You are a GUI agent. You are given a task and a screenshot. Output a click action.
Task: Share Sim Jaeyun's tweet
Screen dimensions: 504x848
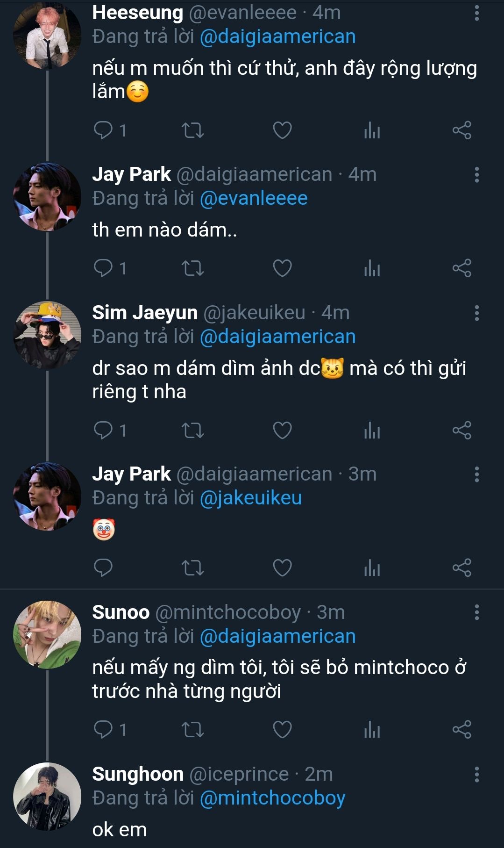pos(461,430)
